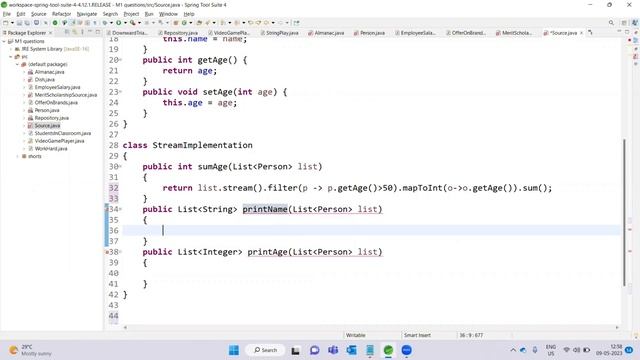Click the Save toolbar icon
This screenshot has height=360, width=640.
(19, 23)
